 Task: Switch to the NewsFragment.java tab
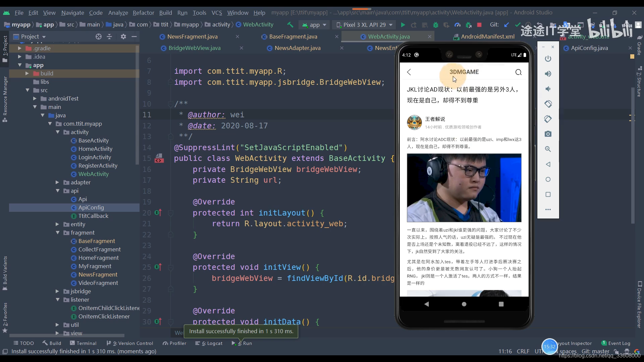click(192, 37)
